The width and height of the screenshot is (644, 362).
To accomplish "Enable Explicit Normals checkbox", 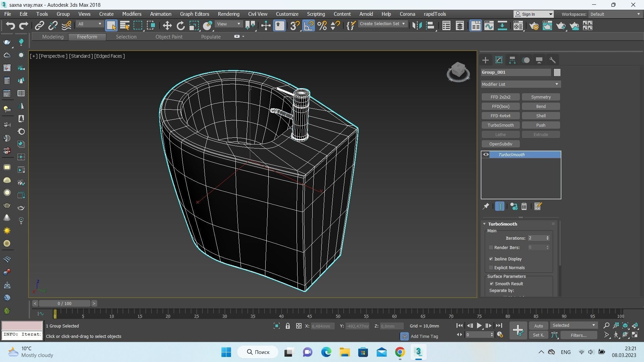I will coord(491,268).
